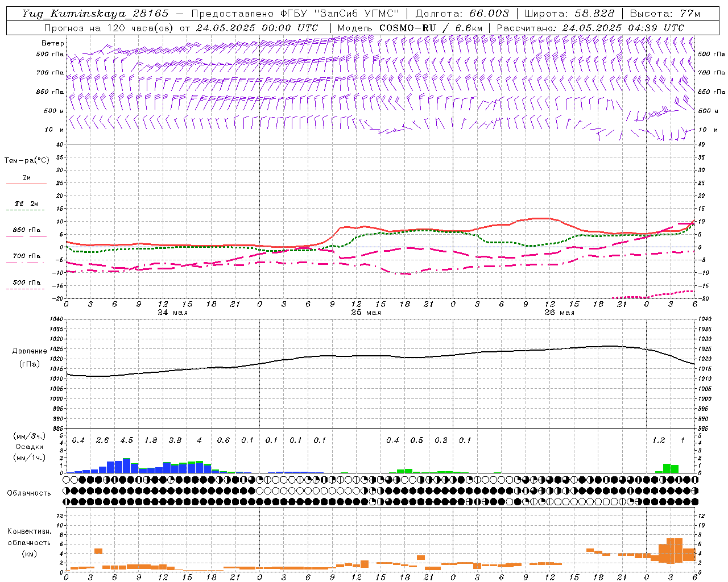Click the 0.3 precipitation amount
Image resolution: width=728 pixels, height=582 pixels.
(441, 440)
